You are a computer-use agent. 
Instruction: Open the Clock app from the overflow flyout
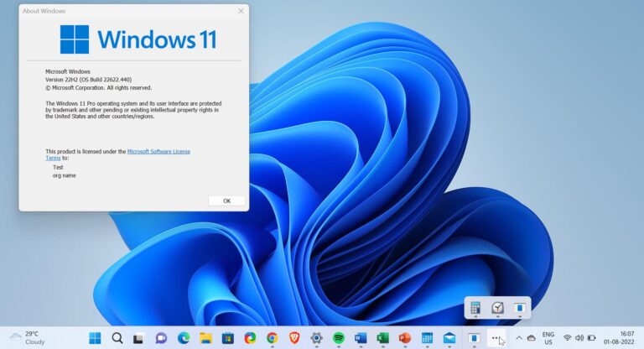pos(497,308)
